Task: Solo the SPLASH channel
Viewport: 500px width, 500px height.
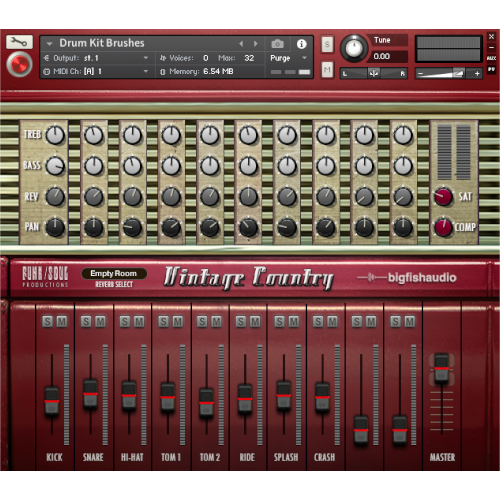Action: (x=279, y=322)
